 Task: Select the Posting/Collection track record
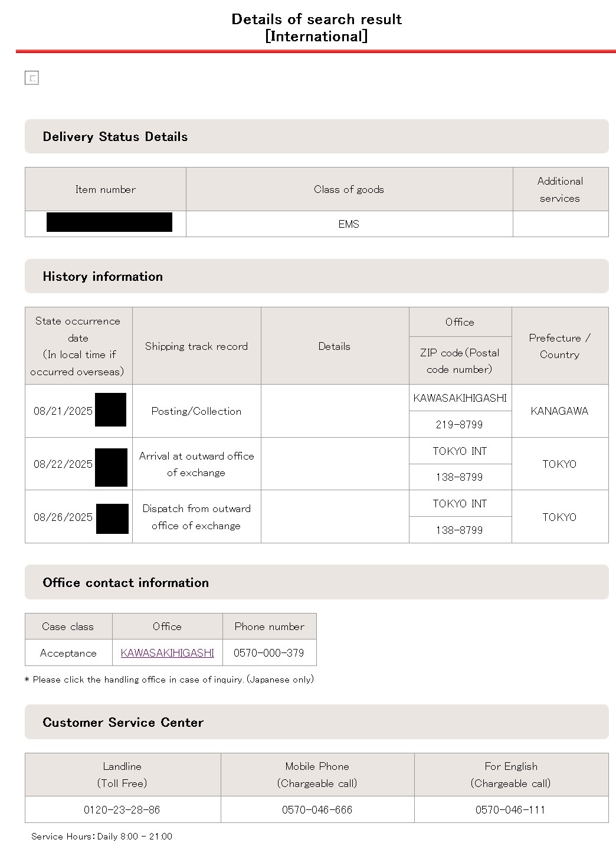[x=196, y=411]
